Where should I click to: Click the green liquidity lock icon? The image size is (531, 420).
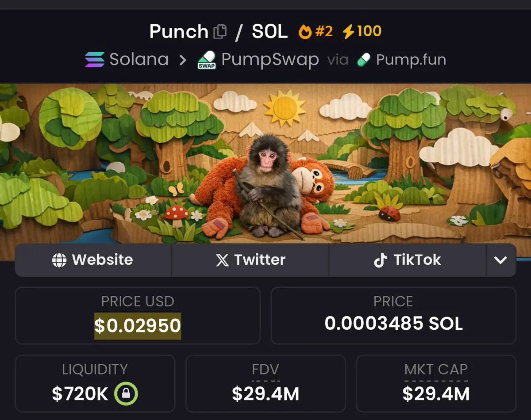coord(126,393)
